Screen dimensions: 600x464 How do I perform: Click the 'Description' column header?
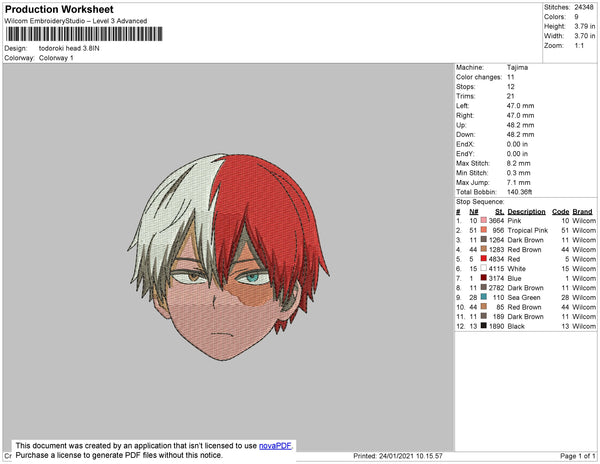point(527,212)
